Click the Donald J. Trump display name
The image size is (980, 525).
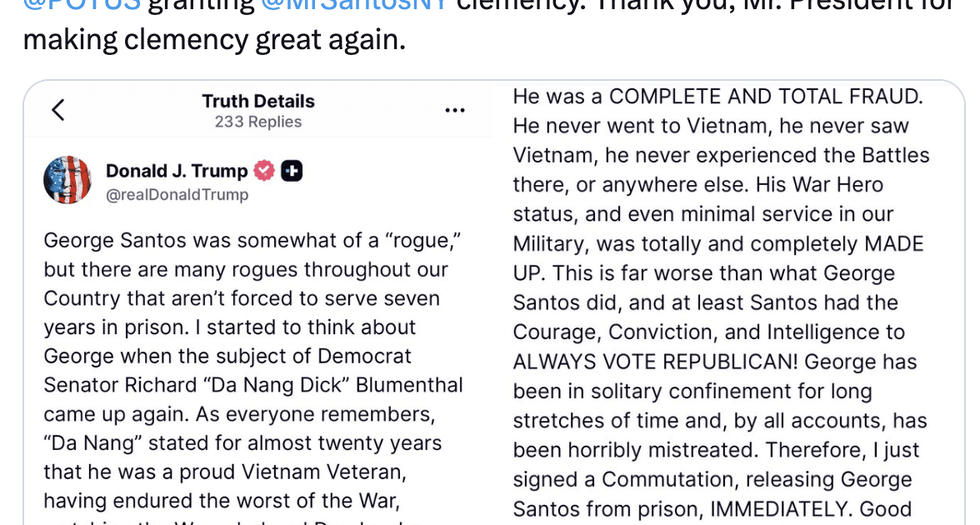177,172
